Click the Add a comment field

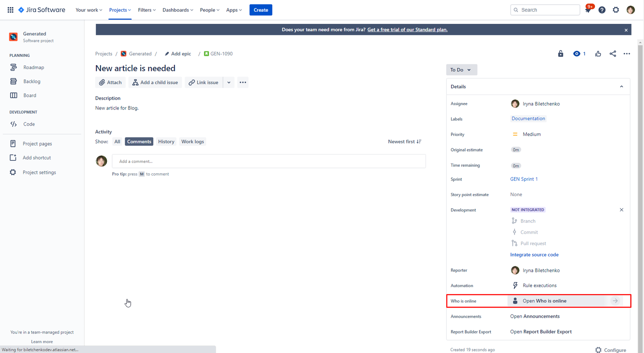point(269,161)
